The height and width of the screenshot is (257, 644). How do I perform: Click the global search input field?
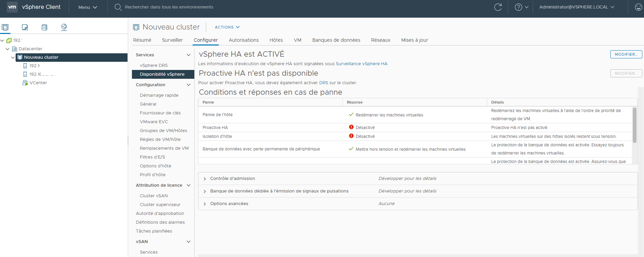[169, 7]
